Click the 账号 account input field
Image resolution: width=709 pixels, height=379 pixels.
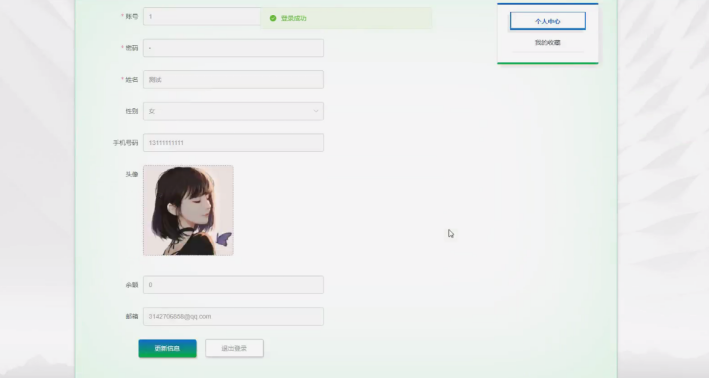coord(202,16)
